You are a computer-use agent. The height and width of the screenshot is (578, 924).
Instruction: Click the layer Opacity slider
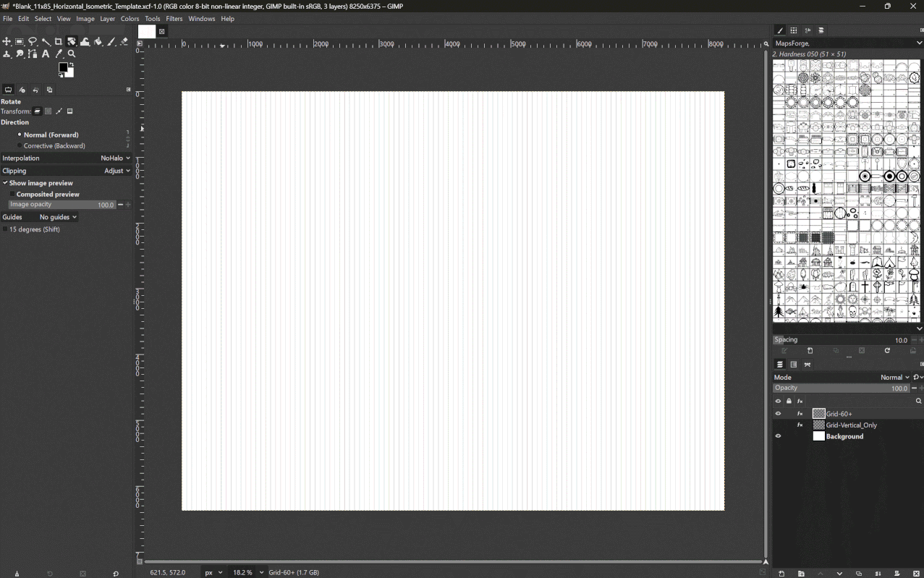click(839, 388)
